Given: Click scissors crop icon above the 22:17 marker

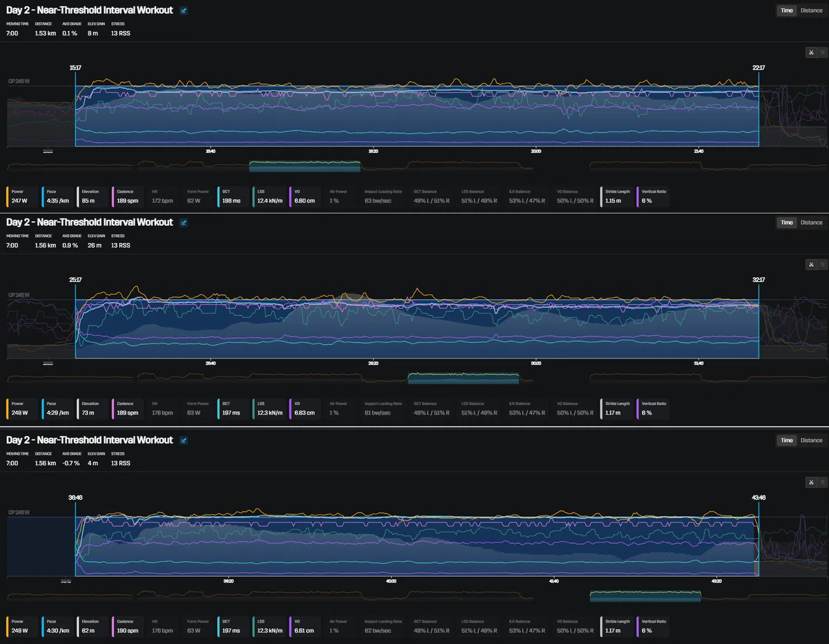Looking at the screenshot, I should click(811, 52).
